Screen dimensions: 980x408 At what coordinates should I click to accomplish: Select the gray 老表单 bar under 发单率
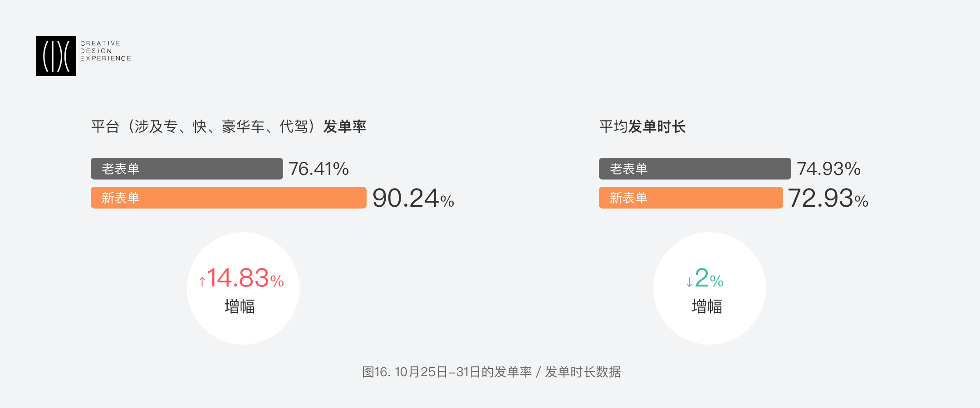pos(186,169)
